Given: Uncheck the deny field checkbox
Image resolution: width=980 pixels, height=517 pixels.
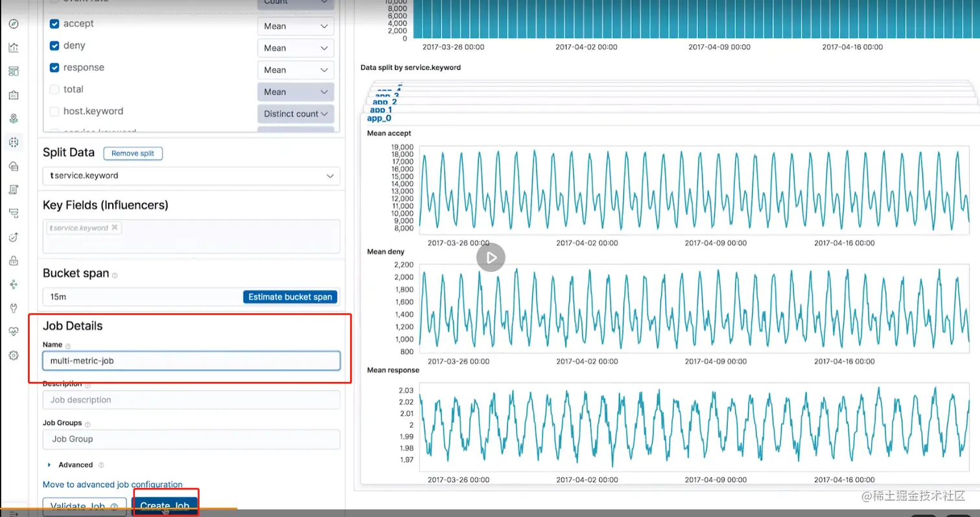Looking at the screenshot, I should (x=54, y=46).
